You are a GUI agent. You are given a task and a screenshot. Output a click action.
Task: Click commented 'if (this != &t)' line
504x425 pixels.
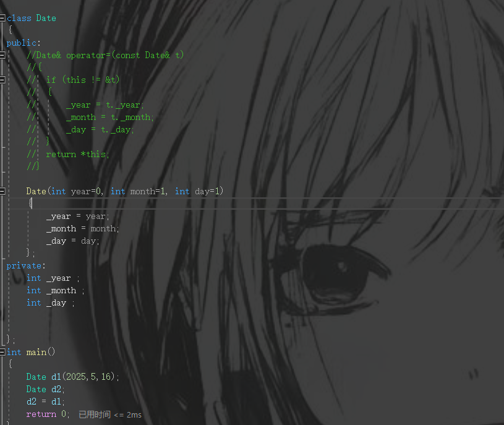click(x=83, y=80)
